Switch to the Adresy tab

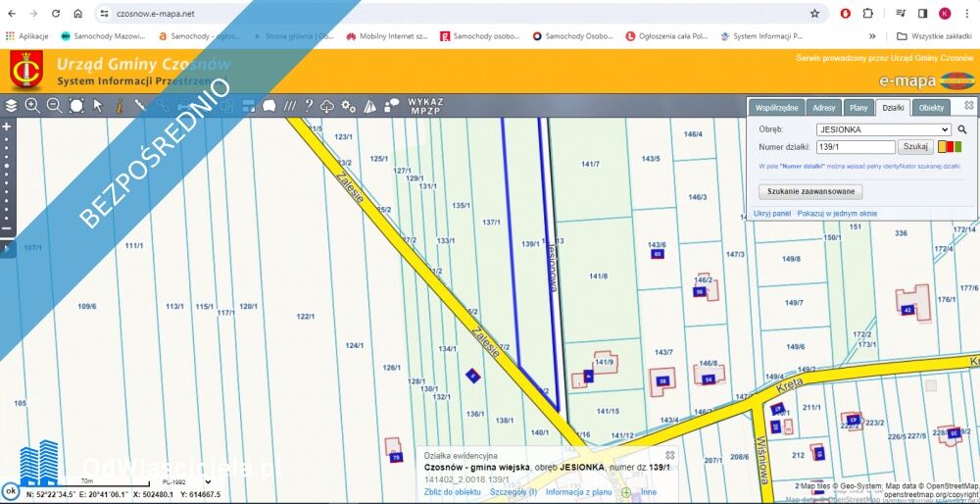pos(824,108)
